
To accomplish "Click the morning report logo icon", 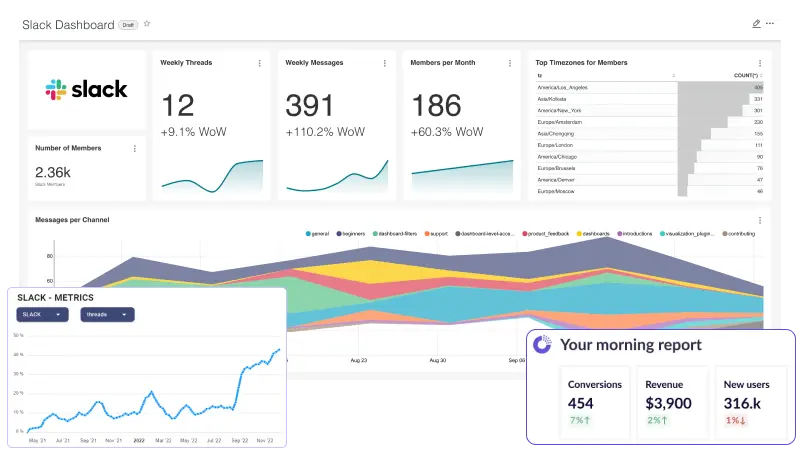I will pos(542,345).
